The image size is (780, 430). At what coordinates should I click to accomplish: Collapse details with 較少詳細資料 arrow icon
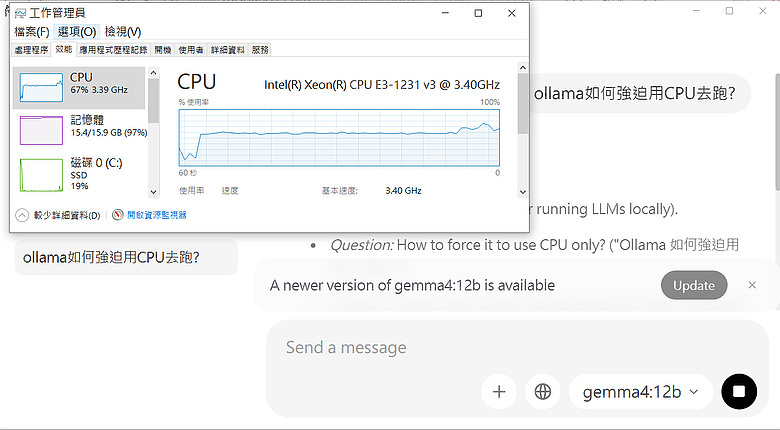click(22, 215)
